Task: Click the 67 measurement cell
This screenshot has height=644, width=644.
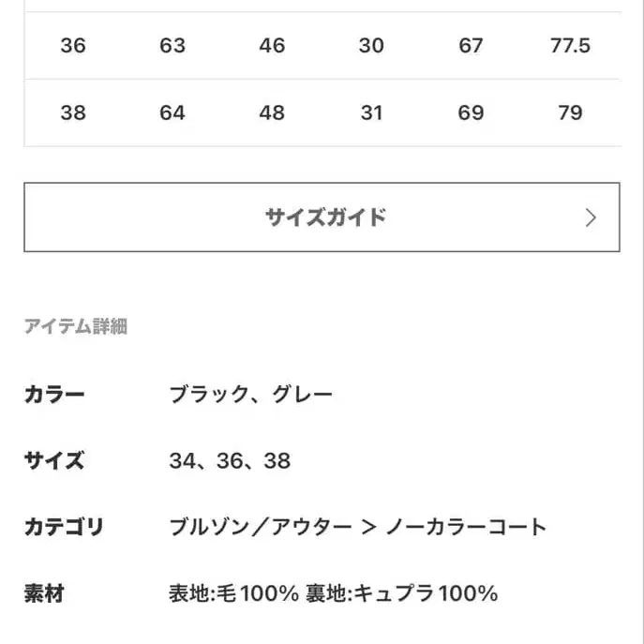Action: click(x=471, y=45)
